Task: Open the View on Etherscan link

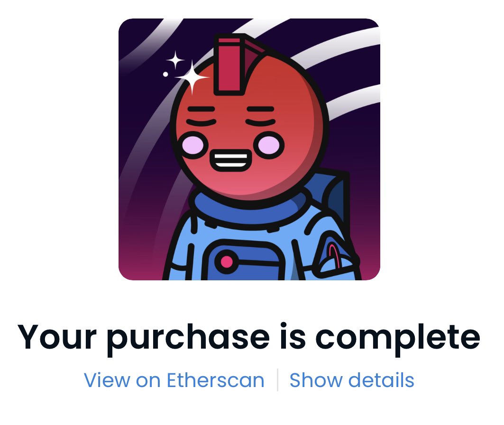Action: coord(174,380)
